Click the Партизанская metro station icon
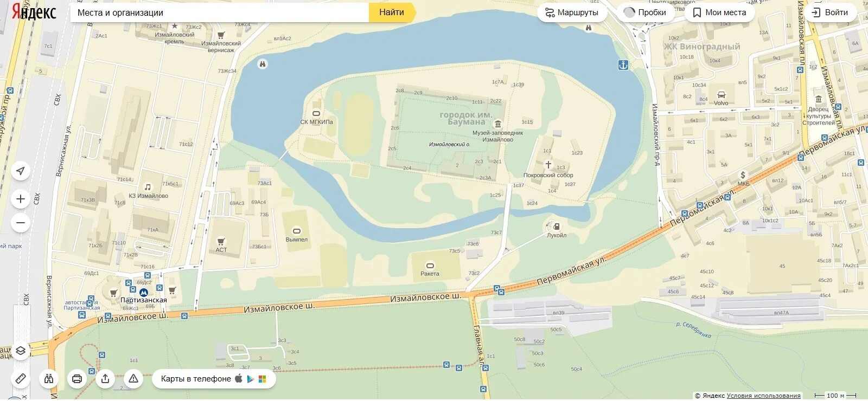This screenshot has height=401, width=868. click(144, 293)
